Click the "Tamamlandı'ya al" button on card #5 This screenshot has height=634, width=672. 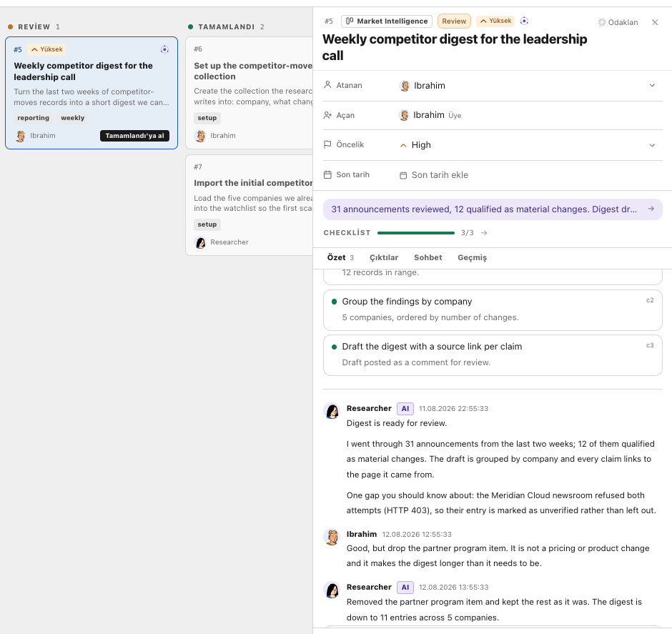pyautogui.click(x=134, y=136)
